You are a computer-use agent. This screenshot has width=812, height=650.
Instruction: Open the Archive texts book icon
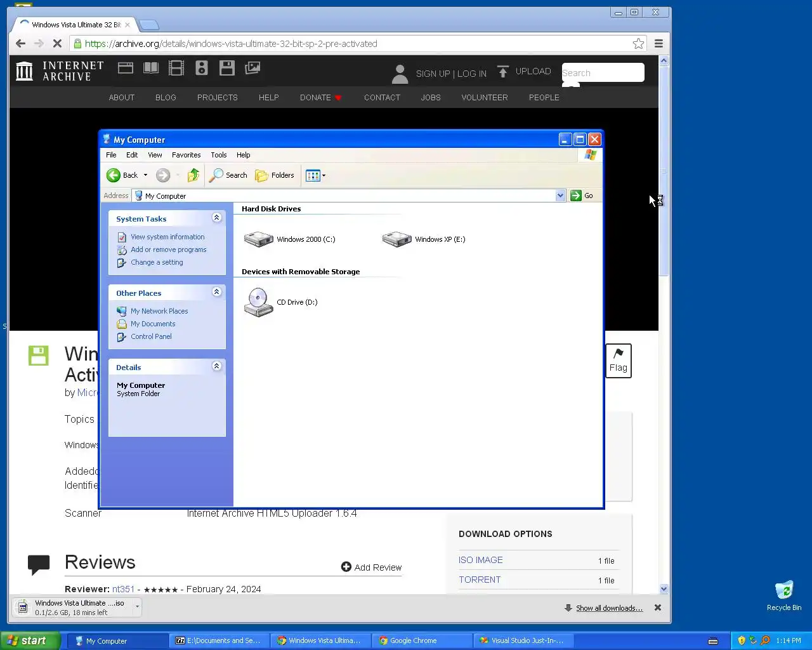pyautogui.click(x=151, y=68)
